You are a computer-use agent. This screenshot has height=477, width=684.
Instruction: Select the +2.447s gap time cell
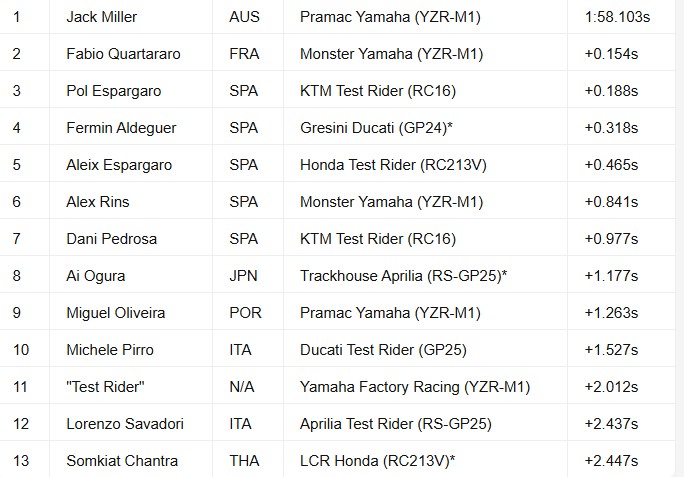click(x=611, y=461)
